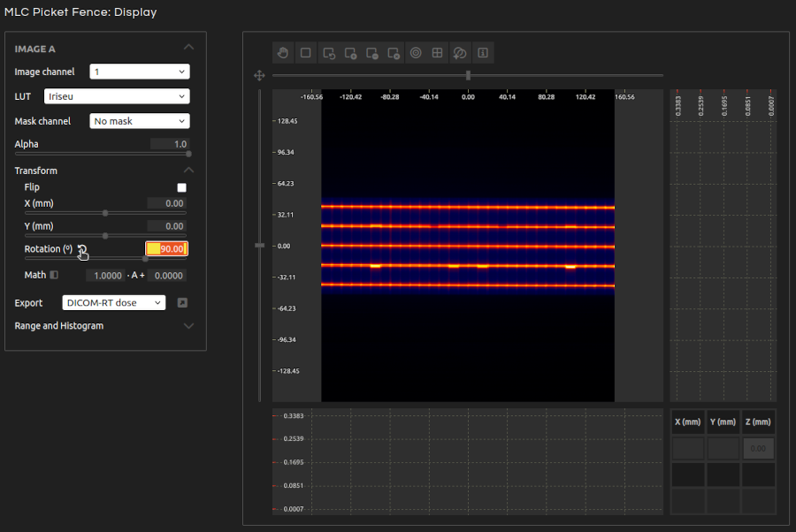Expand the Range and Histogram section
This screenshot has height=532, width=796.
188,326
